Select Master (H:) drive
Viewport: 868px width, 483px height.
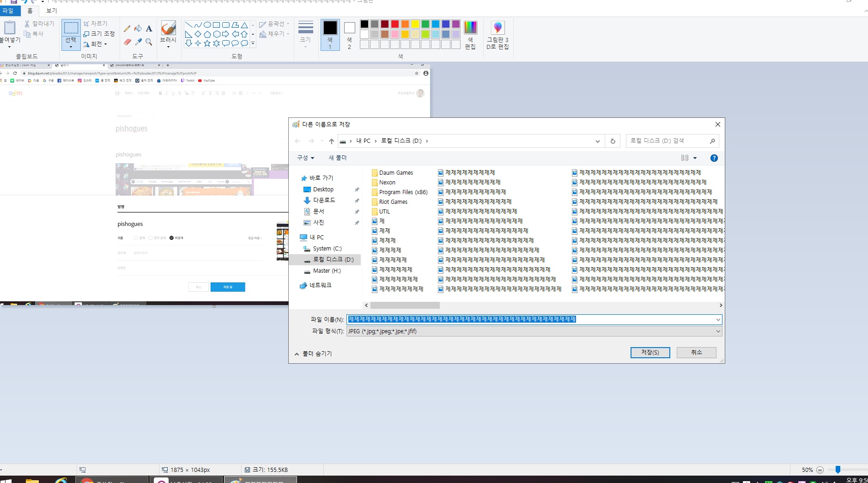click(x=327, y=271)
